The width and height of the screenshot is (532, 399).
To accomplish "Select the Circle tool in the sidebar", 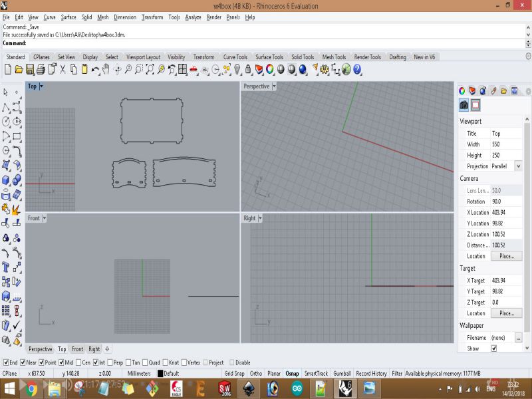I will click(x=6, y=122).
